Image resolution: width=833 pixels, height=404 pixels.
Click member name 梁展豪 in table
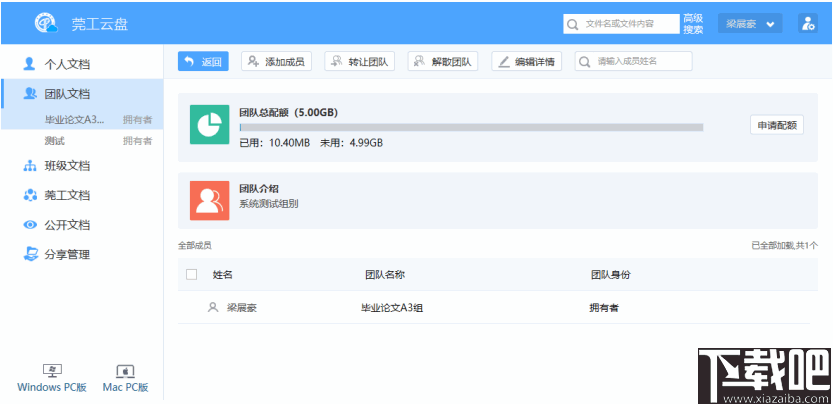[x=242, y=307]
